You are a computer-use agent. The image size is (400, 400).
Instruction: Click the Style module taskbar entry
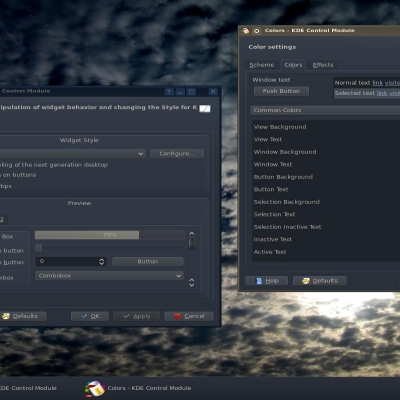(28, 388)
